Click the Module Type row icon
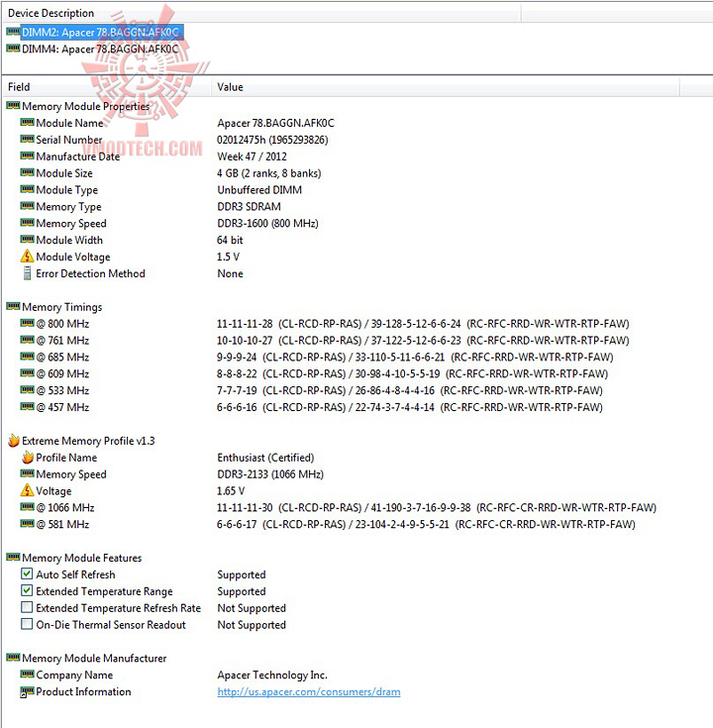This screenshot has width=713, height=728. (28, 189)
